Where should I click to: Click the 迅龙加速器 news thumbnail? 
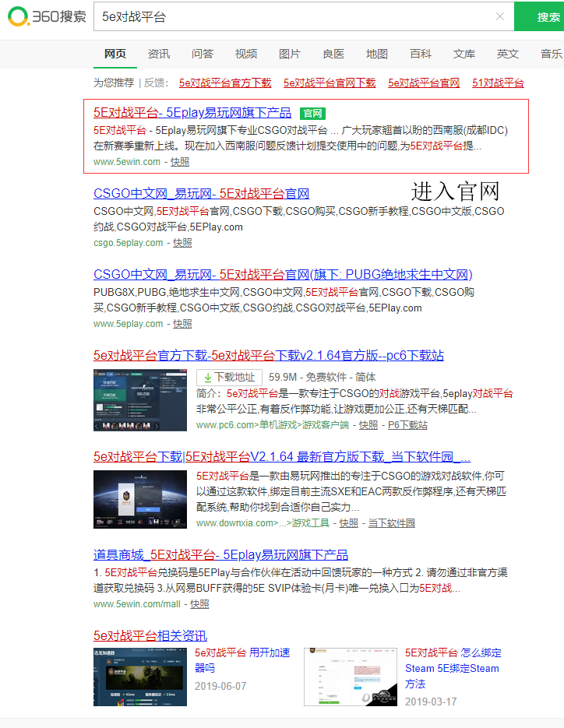pyautogui.click(x=140, y=677)
